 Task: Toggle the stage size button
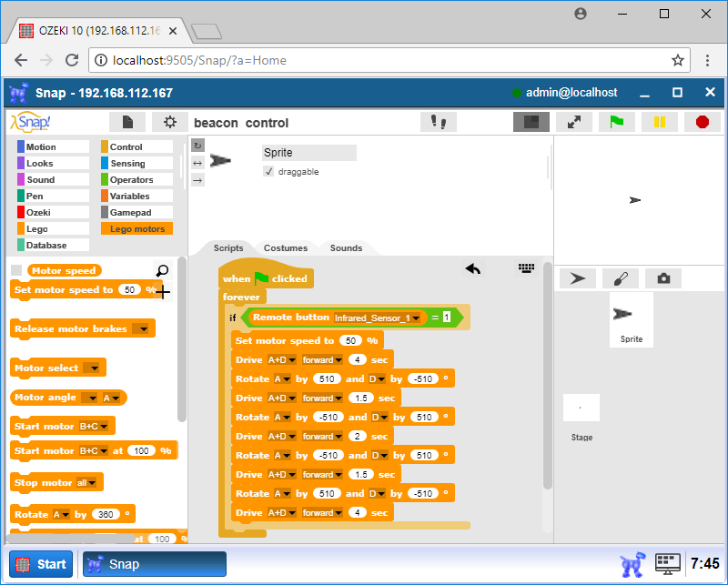pyautogui.click(x=531, y=122)
